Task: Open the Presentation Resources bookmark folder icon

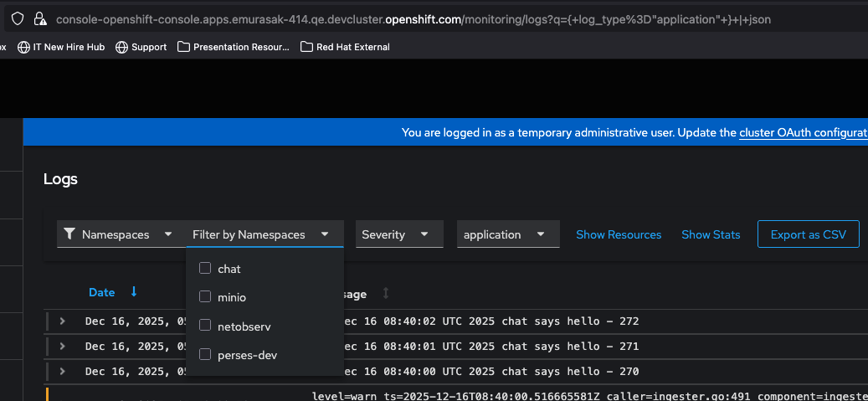Action: (184, 47)
